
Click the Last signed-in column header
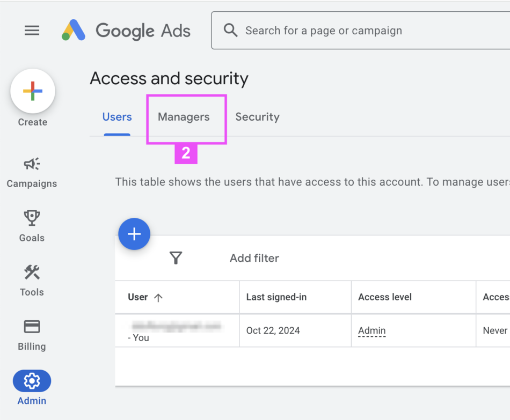tap(276, 297)
